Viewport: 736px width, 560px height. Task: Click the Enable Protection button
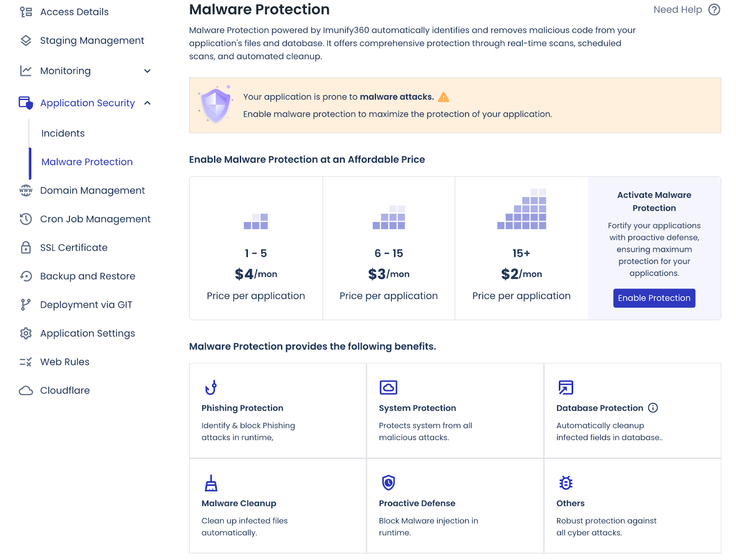(654, 298)
